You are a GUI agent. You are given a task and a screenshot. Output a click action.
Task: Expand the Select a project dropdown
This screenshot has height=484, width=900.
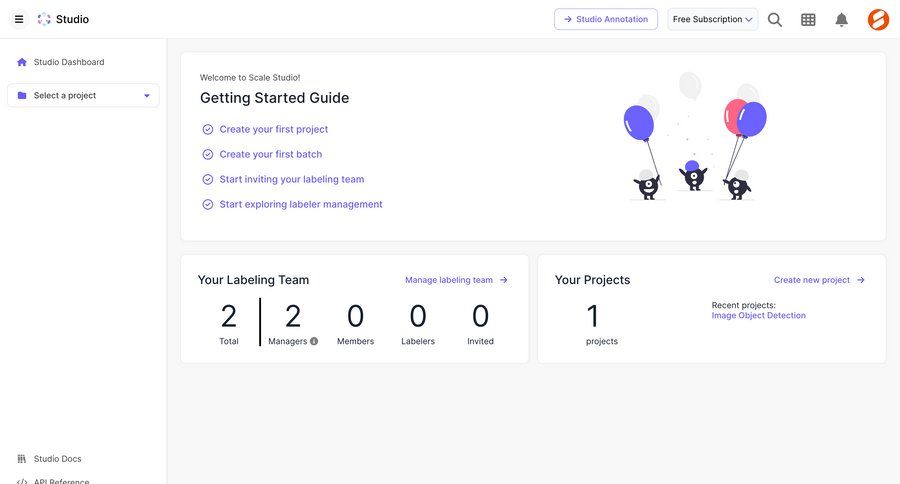pyautogui.click(x=83, y=95)
